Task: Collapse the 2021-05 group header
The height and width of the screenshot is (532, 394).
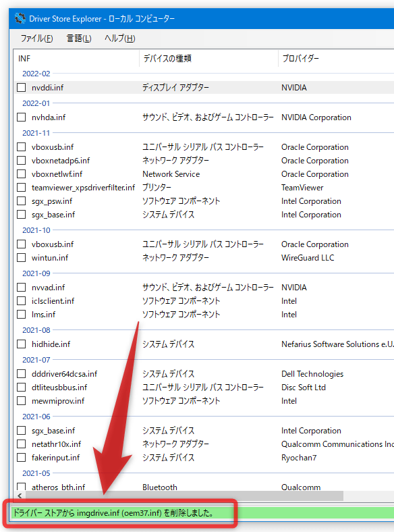Action: pyautogui.click(x=36, y=473)
